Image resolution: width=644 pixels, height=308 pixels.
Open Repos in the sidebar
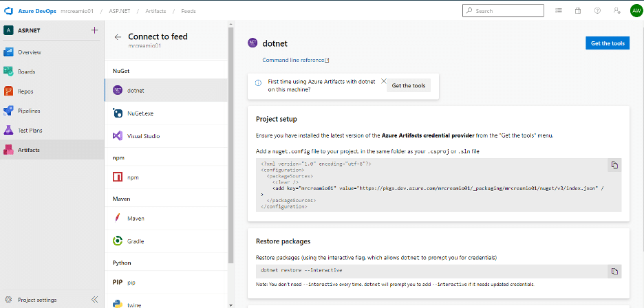click(52, 91)
